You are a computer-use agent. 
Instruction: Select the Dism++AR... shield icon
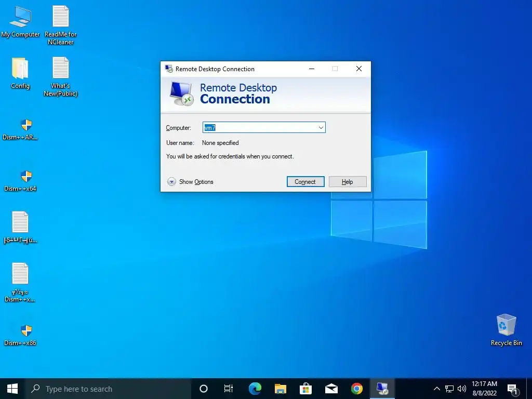[x=20, y=129]
